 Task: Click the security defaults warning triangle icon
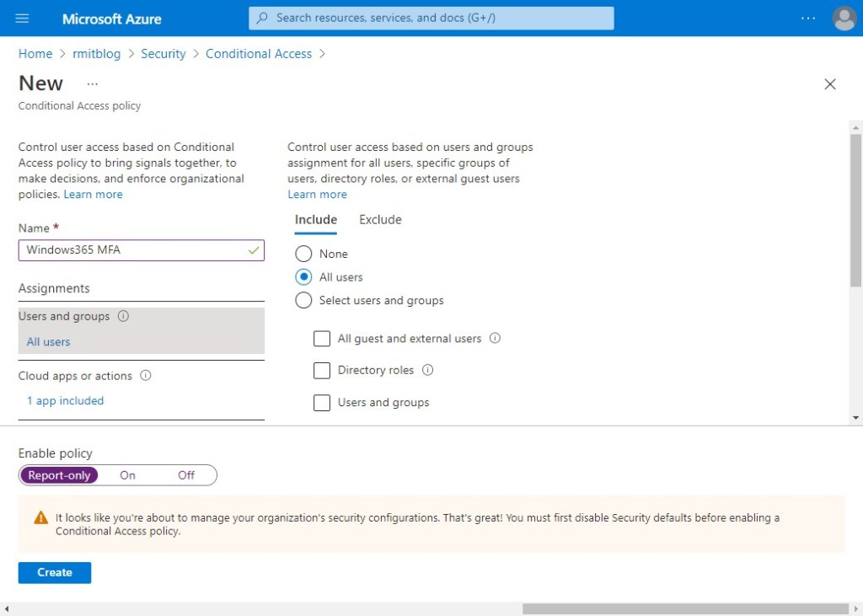(40, 517)
